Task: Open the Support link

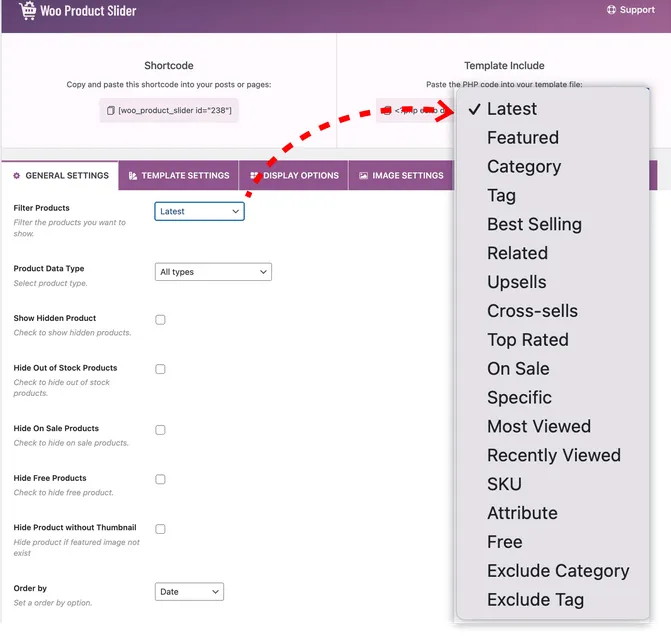Action: click(631, 10)
